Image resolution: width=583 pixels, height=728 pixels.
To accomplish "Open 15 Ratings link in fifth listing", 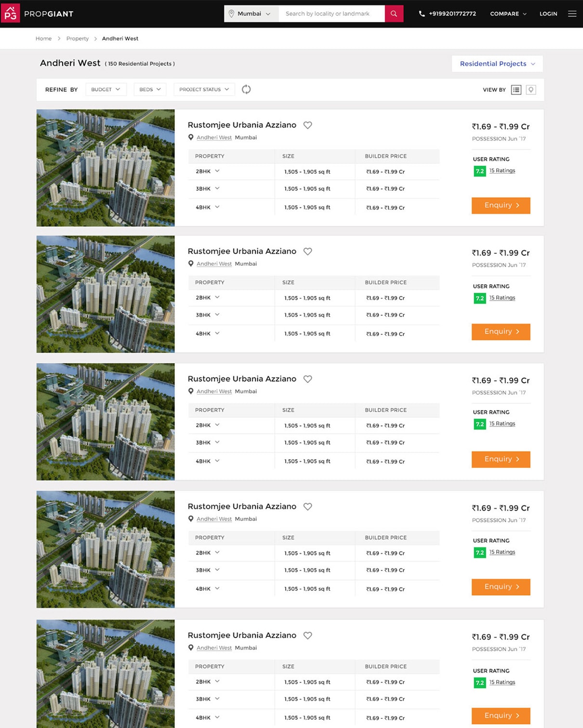I will (502, 682).
